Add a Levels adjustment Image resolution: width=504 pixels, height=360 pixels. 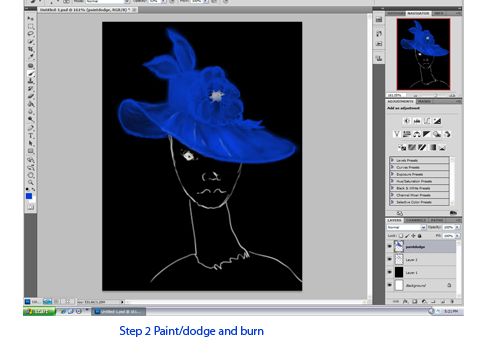[x=417, y=121]
